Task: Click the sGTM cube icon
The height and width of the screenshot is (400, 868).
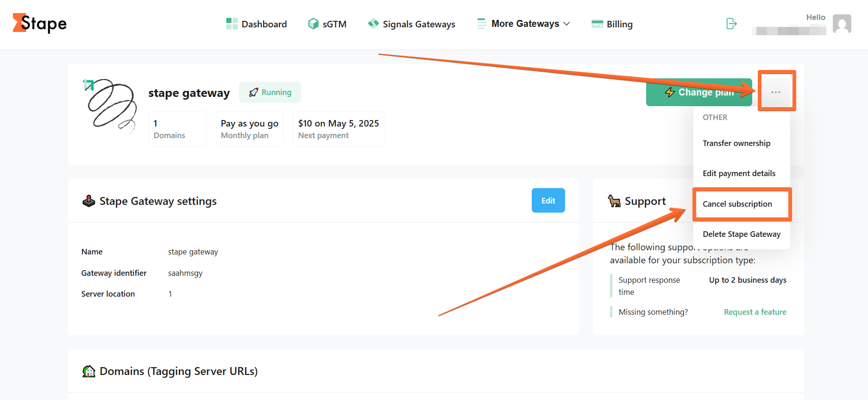Action: 313,24
